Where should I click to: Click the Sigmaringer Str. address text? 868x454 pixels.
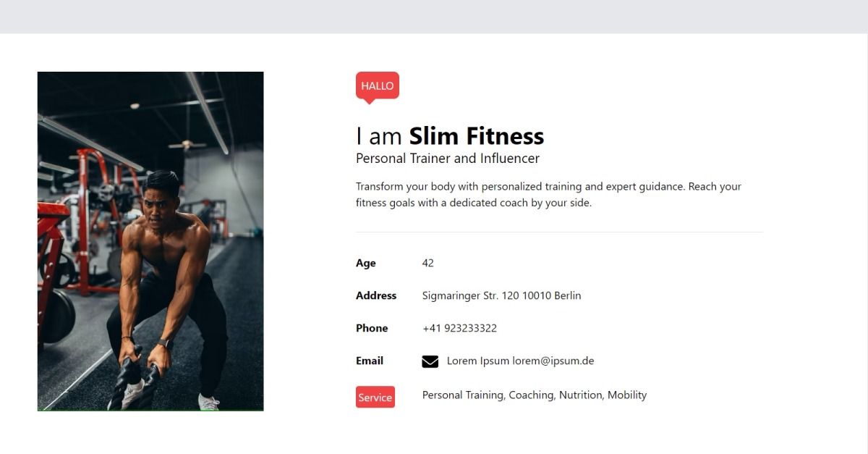point(501,295)
